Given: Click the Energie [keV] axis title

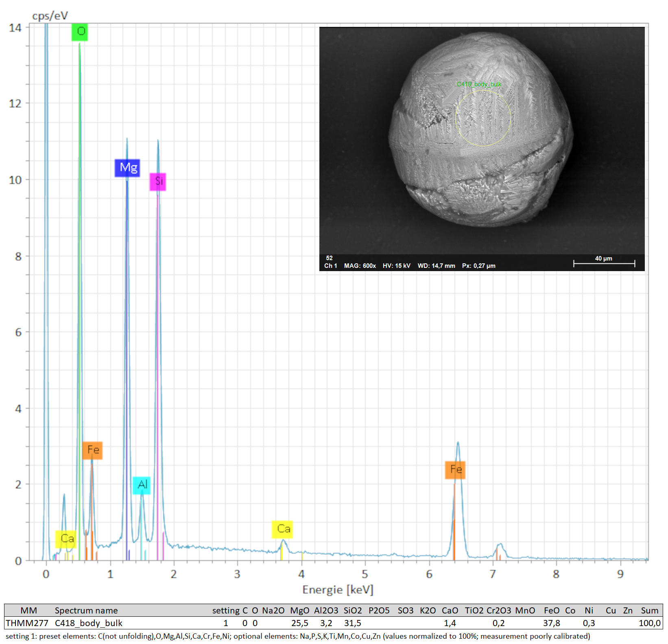Looking at the screenshot, I should (x=338, y=589).
